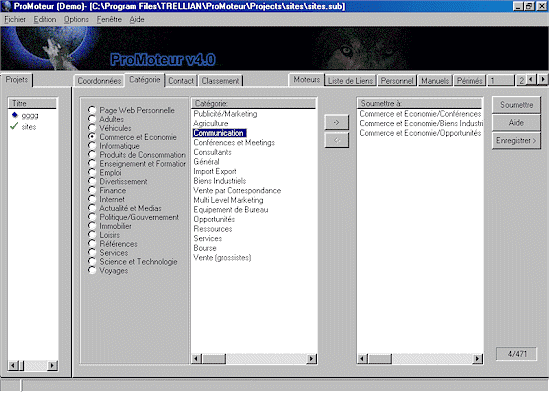
Task: Pick the Informatique radio option
Action: pos(92,146)
